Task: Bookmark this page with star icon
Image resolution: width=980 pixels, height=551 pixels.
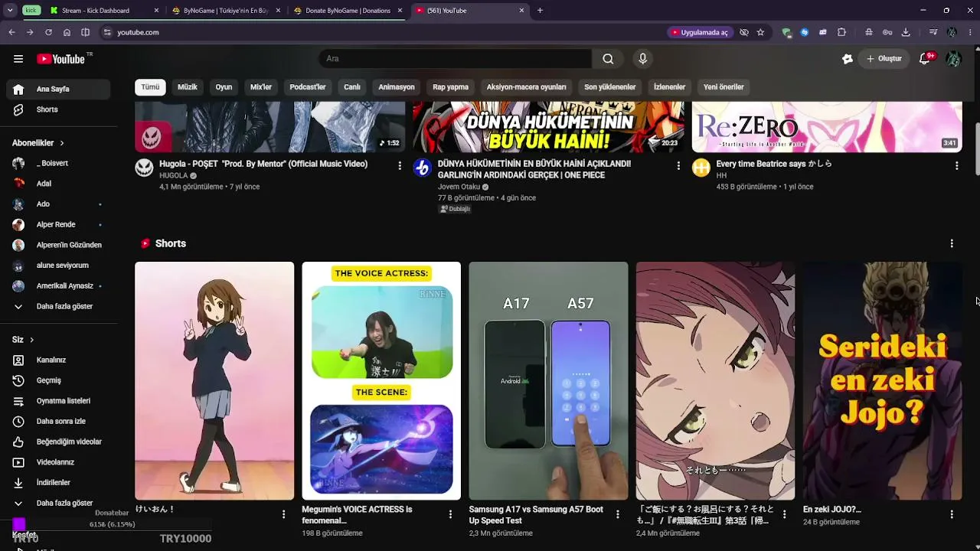Action: (760, 32)
